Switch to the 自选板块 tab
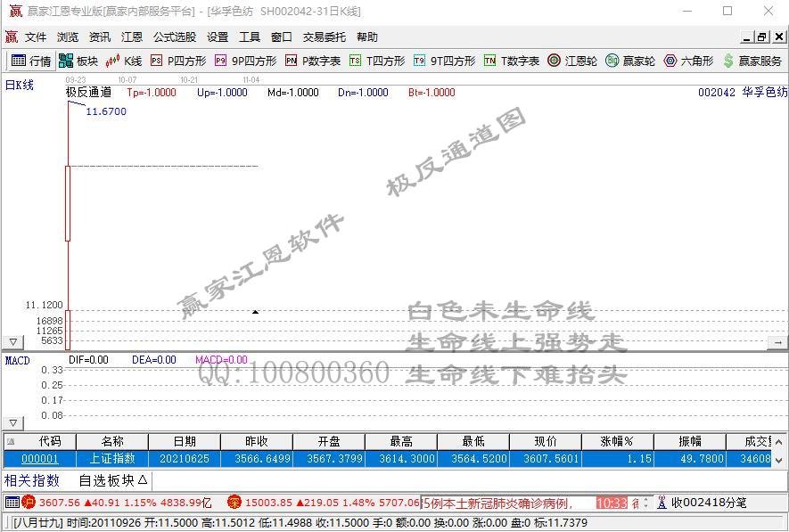This screenshot has width=789, height=532. [x=113, y=480]
